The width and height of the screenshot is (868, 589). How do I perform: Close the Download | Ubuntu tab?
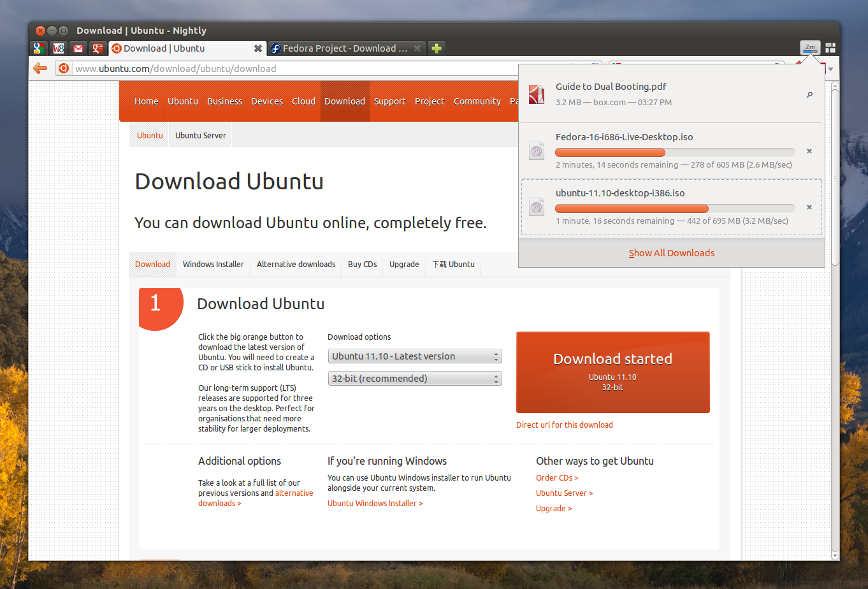258,48
